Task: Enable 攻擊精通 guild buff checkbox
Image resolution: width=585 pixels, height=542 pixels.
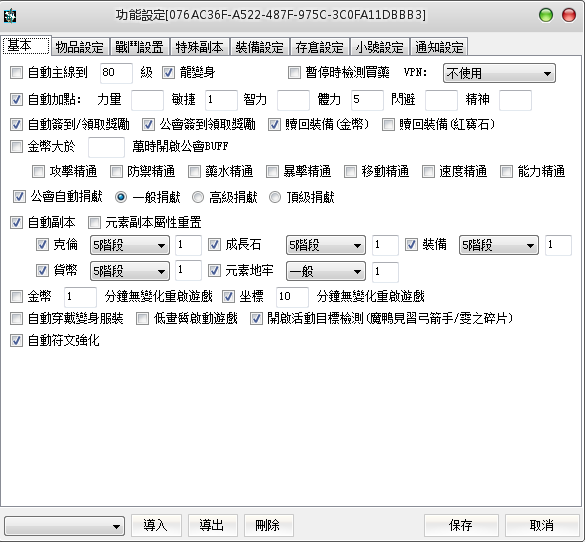Action: click(38, 172)
